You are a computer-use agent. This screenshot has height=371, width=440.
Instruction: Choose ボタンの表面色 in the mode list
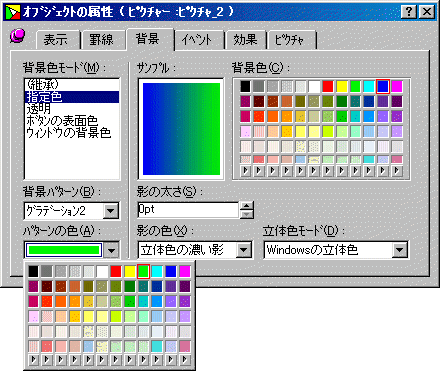(72, 121)
